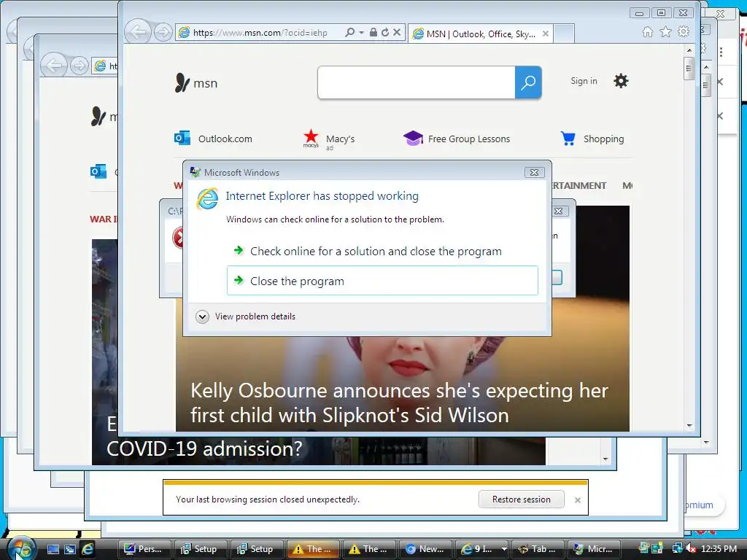Close the C:\ error dialog behind
This screenshot has height=560, width=747.
coord(559,211)
